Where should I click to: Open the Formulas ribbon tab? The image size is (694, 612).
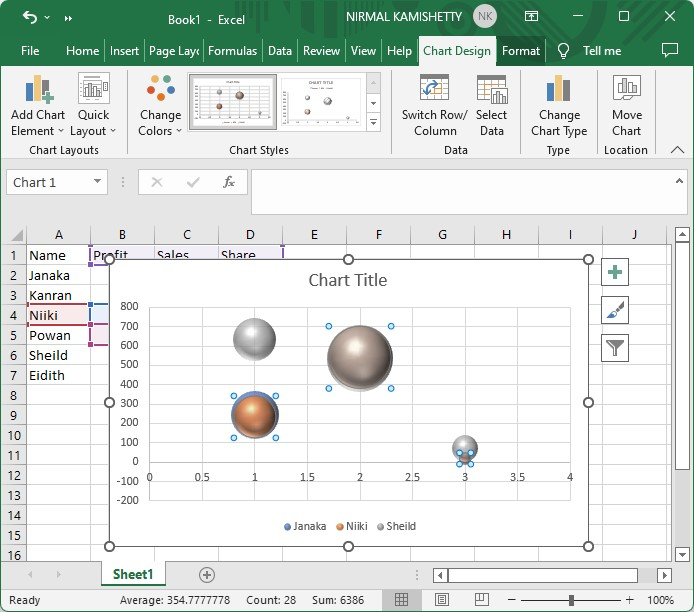click(x=232, y=51)
